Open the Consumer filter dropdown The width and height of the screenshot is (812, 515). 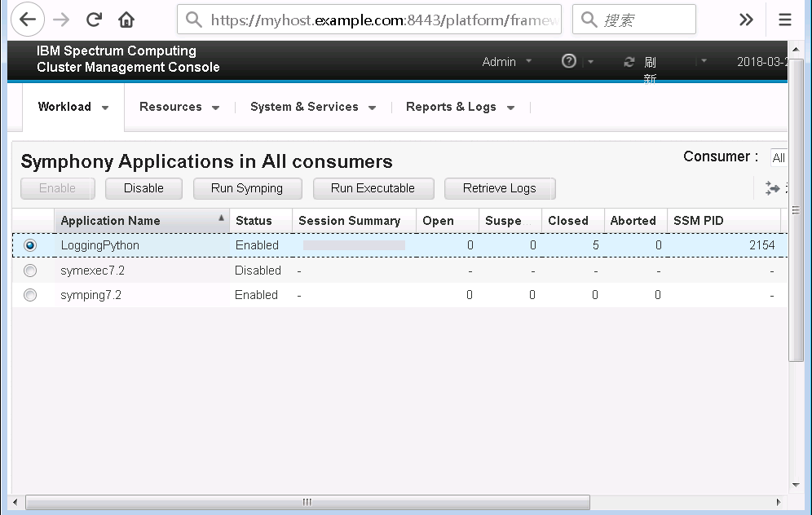(779, 158)
